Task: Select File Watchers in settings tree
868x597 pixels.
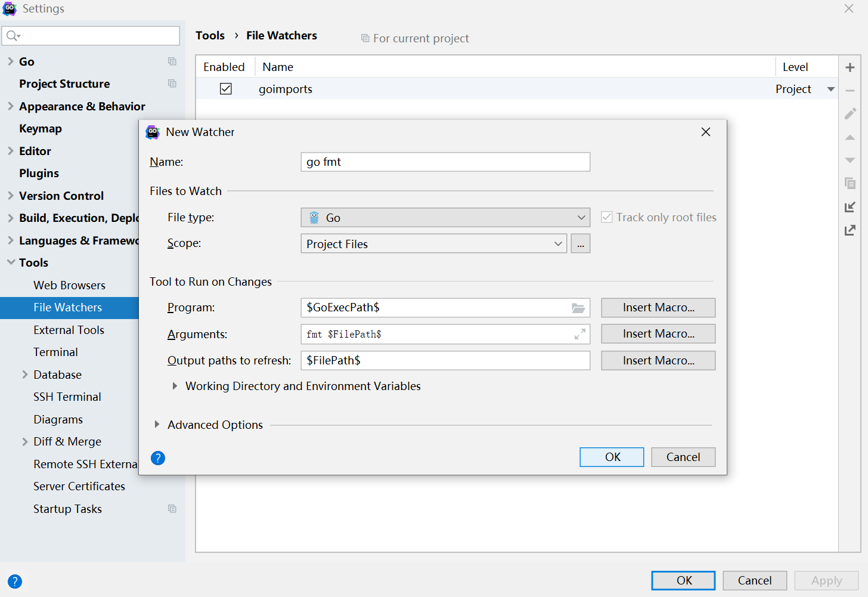Action: pos(69,307)
